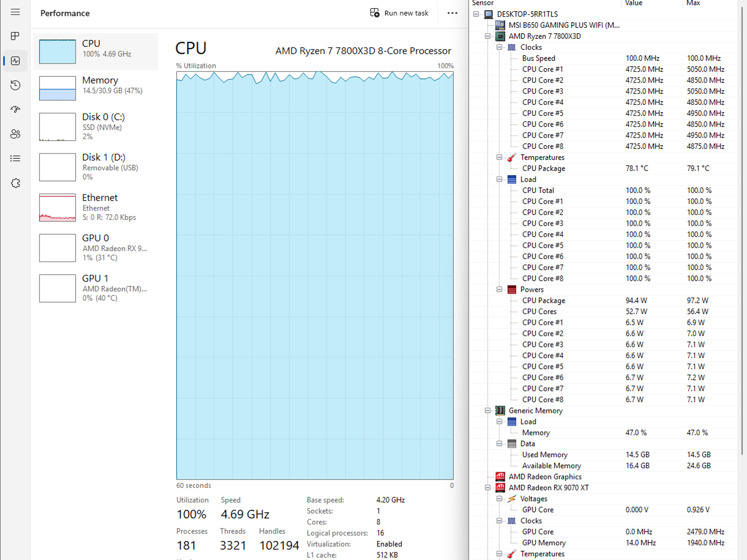This screenshot has width=747, height=560.
Task: Click the AMD Ryzen 7 7800X3D chip icon
Action: [500, 36]
